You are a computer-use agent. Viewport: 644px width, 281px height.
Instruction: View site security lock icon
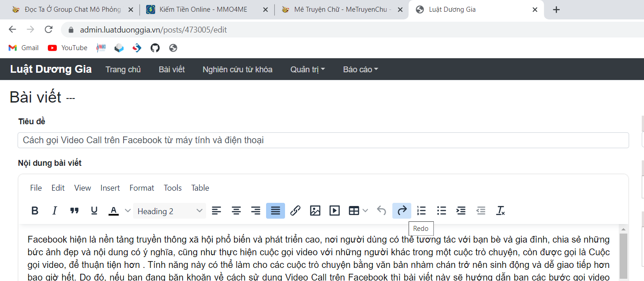tap(71, 30)
